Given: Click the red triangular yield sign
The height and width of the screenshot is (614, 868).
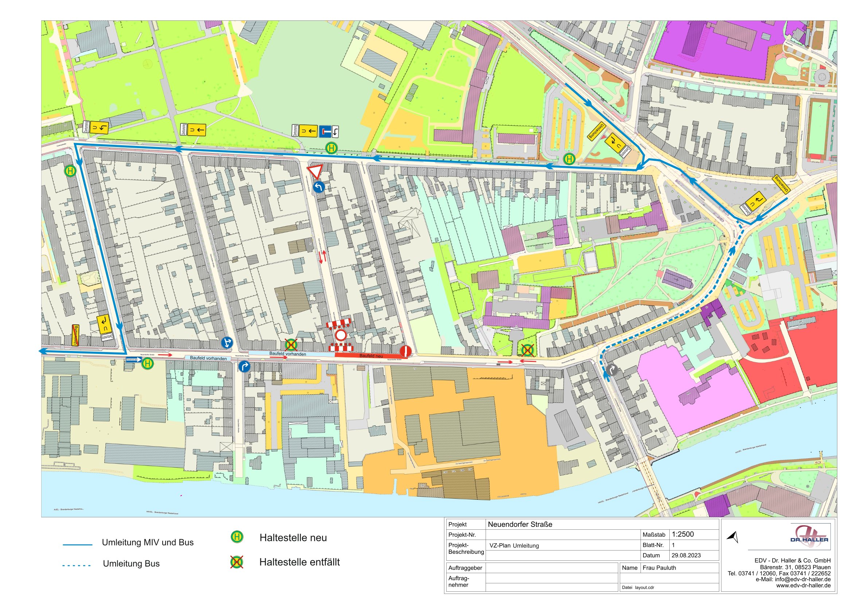Looking at the screenshot, I should pos(315,171).
